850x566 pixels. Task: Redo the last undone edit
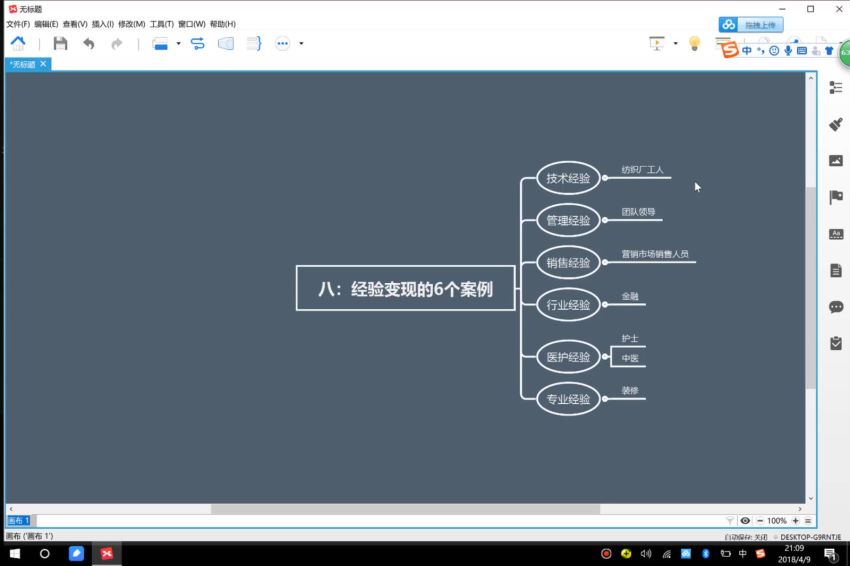(x=117, y=44)
